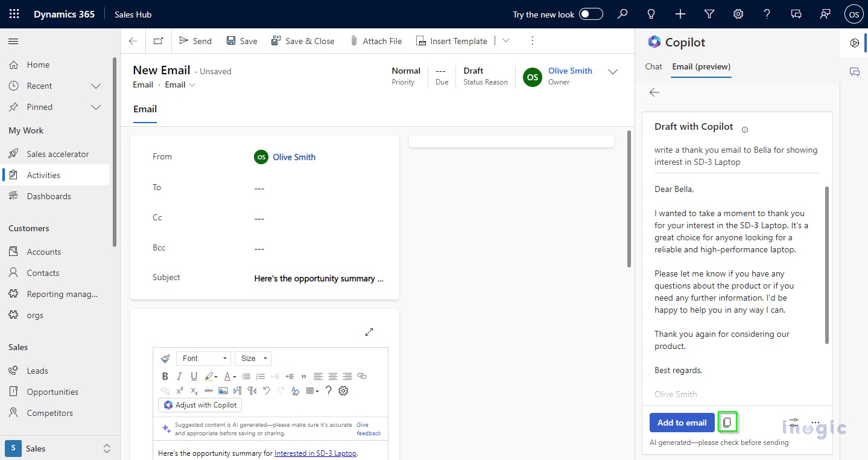Click the Send command

[195, 41]
